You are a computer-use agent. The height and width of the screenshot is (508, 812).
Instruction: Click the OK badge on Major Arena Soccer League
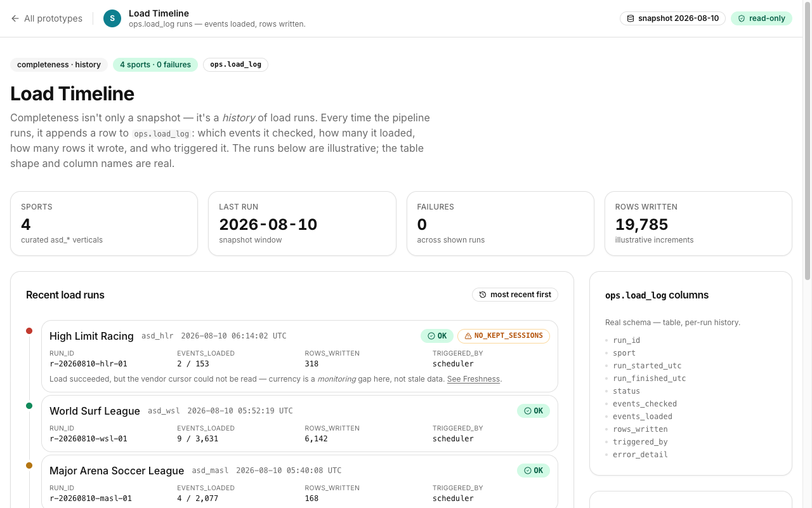click(x=534, y=471)
